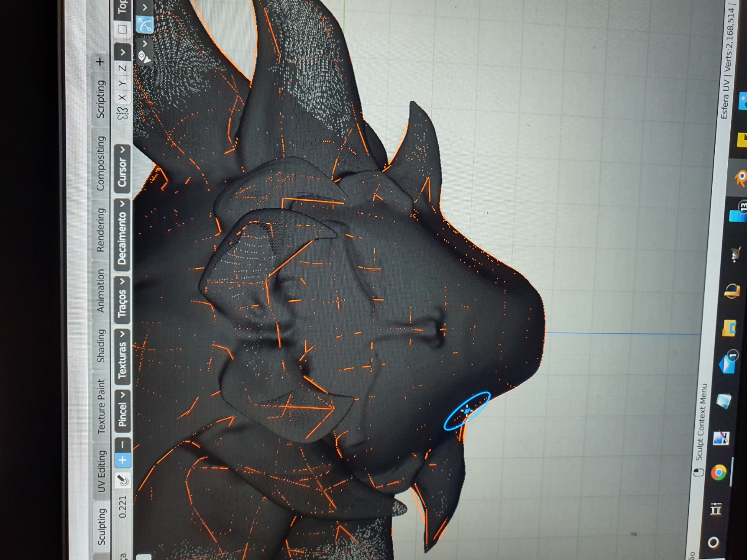Image resolution: width=747 pixels, height=560 pixels.
Task: Click the Esfera UV status bar text
Action: click(725, 99)
